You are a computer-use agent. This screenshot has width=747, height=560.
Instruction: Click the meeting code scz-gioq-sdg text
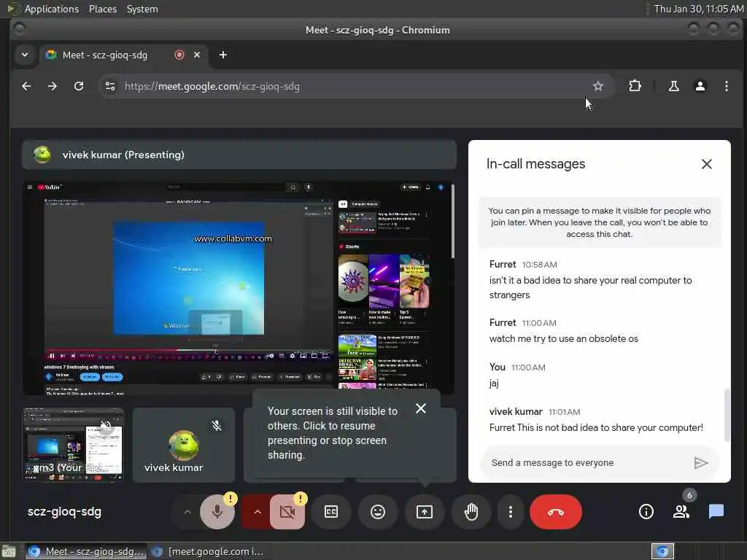64,512
